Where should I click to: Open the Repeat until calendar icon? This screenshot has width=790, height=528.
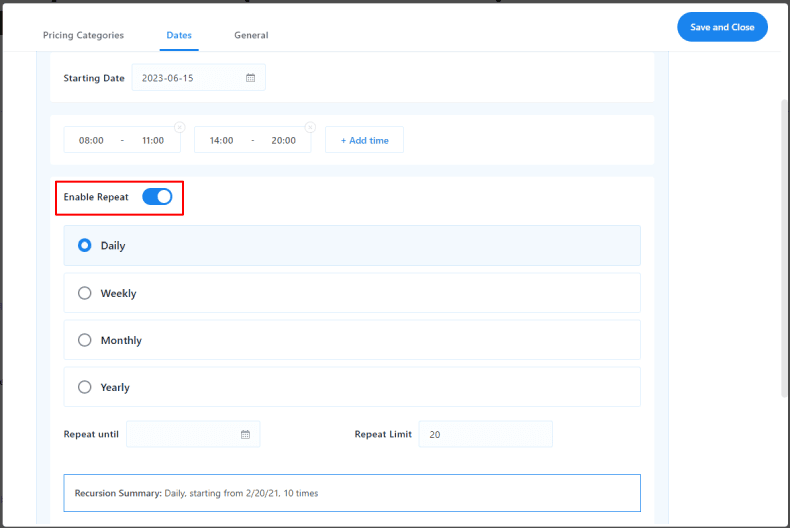(245, 434)
